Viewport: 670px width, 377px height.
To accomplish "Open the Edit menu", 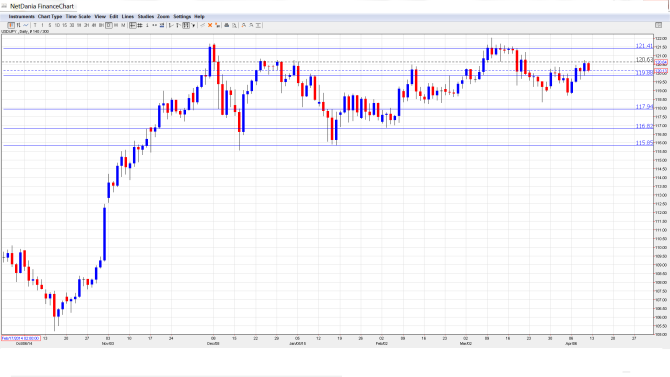I will pos(114,17).
